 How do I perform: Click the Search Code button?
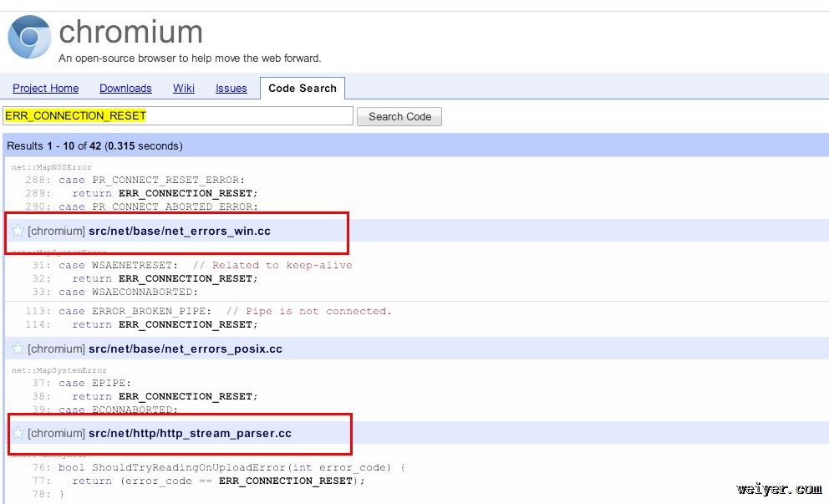point(399,116)
